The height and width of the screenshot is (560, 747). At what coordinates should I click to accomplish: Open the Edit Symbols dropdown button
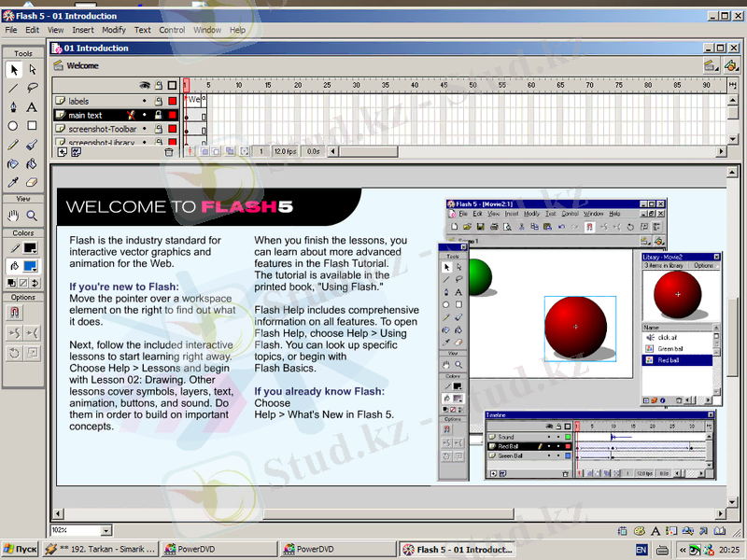tap(731, 65)
